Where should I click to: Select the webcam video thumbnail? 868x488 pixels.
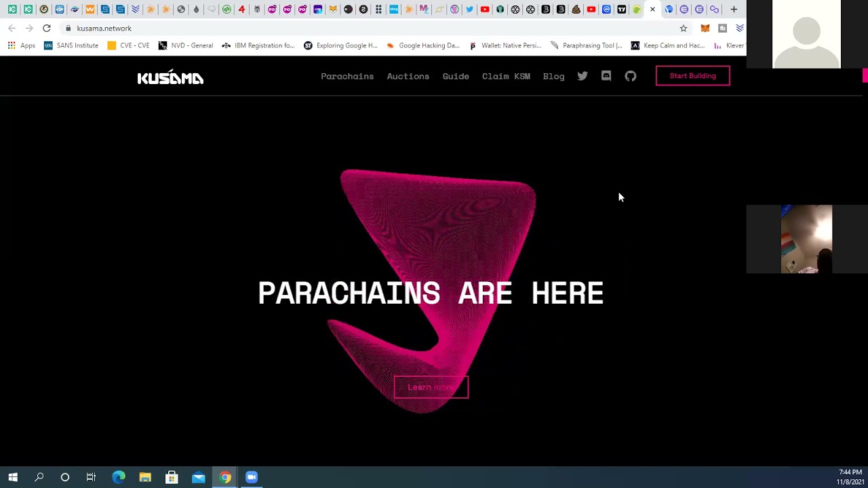click(x=806, y=239)
